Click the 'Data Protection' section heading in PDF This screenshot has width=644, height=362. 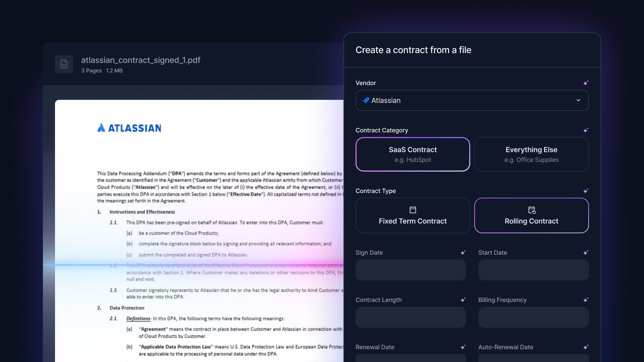127,308
